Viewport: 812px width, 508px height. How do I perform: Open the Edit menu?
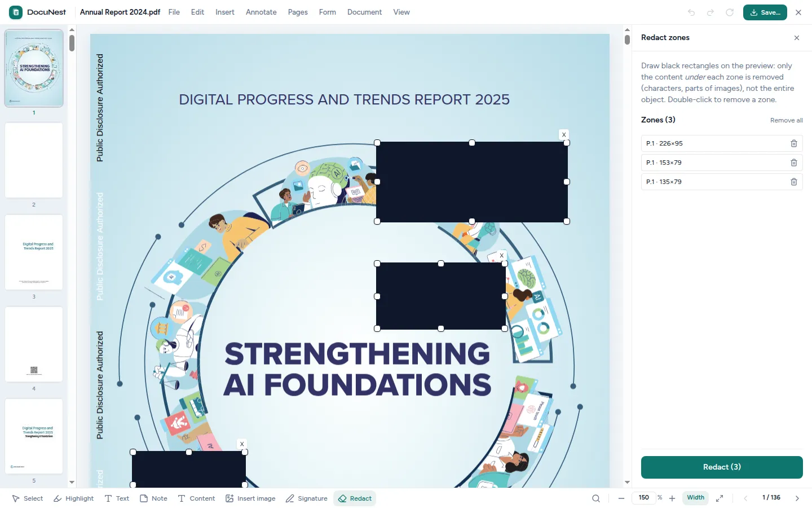click(197, 12)
